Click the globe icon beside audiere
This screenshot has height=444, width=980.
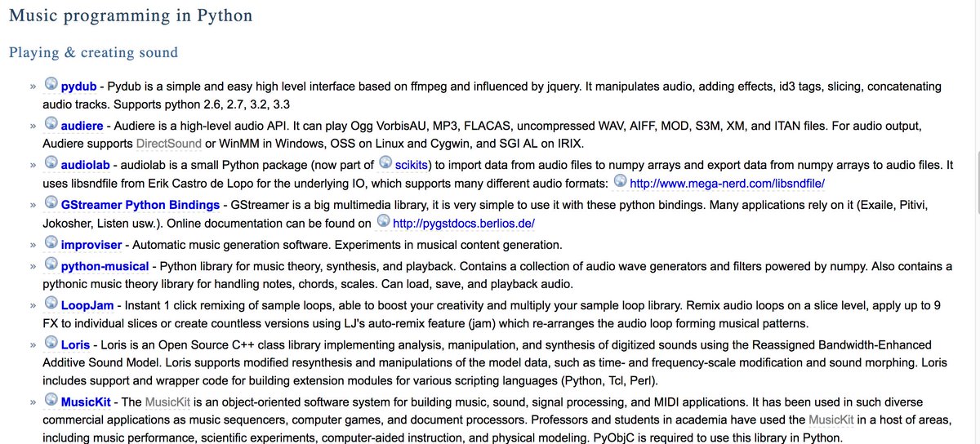click(x=51, y=123)
